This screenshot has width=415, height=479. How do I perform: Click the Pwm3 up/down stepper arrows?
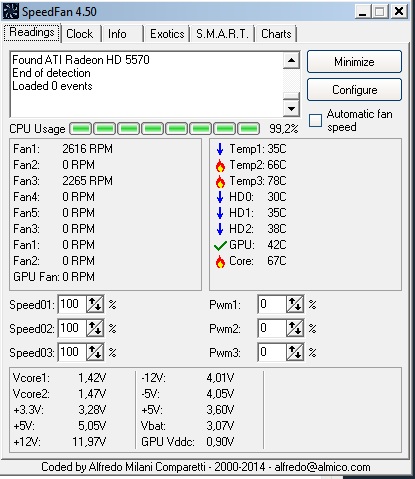(x=295, y=352)
